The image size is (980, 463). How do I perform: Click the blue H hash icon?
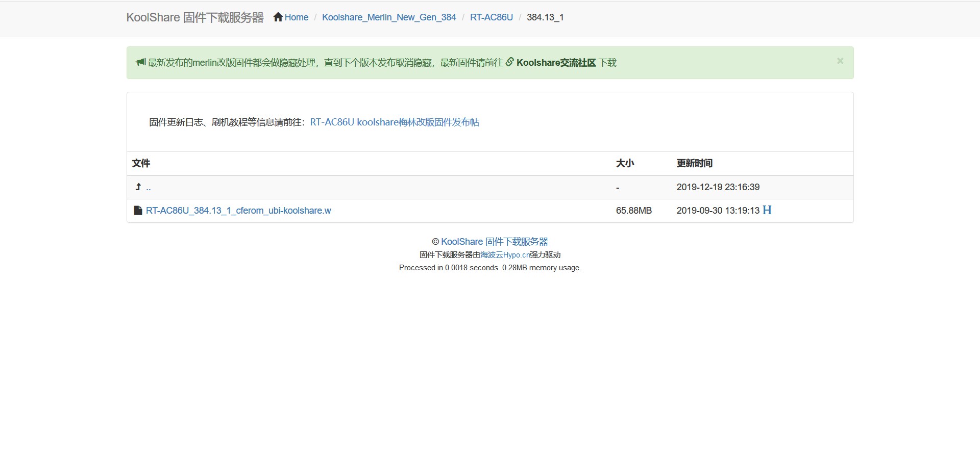click(767, 210)
